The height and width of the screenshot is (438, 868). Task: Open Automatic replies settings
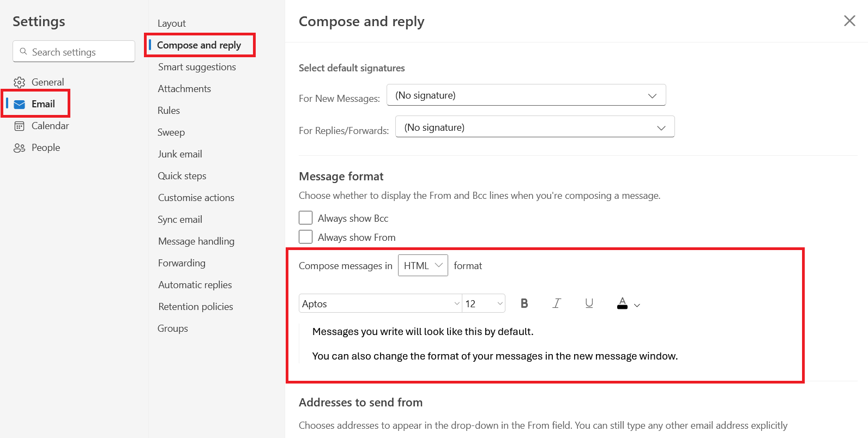pyautogui.click(x=195, y=285)
